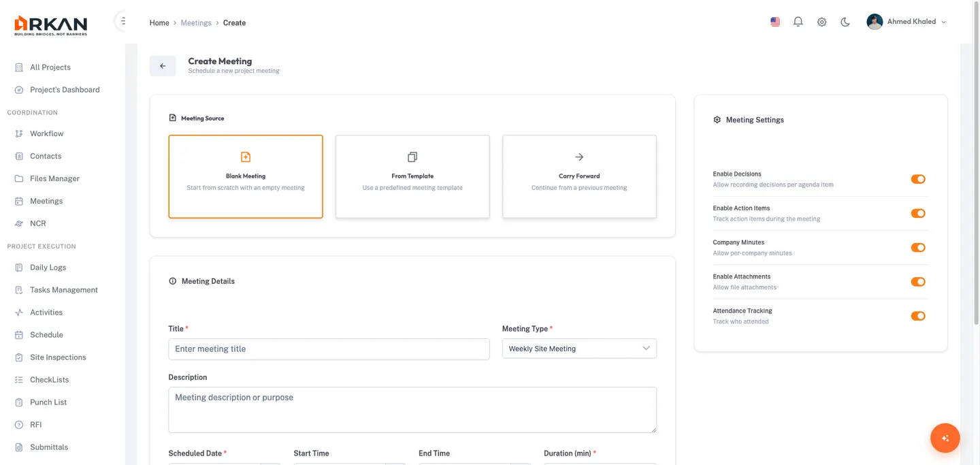
Task: Turn off Company Minutes
Action: [918, 247]
